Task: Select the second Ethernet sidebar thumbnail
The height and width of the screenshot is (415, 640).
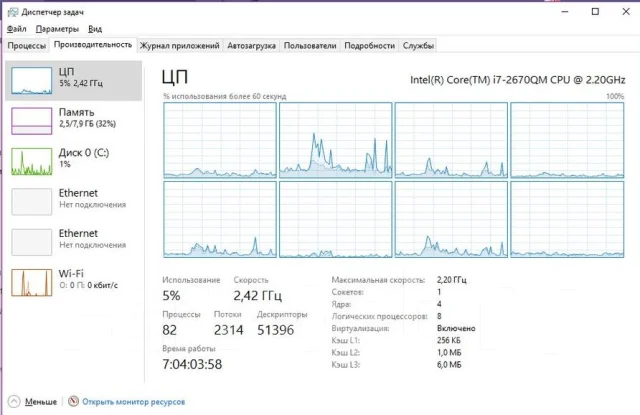Action: pos(32,242)
